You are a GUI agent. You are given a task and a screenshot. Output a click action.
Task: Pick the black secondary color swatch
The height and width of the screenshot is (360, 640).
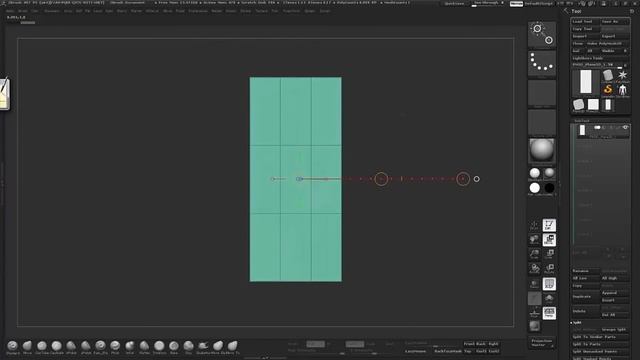tap(549, 188)
